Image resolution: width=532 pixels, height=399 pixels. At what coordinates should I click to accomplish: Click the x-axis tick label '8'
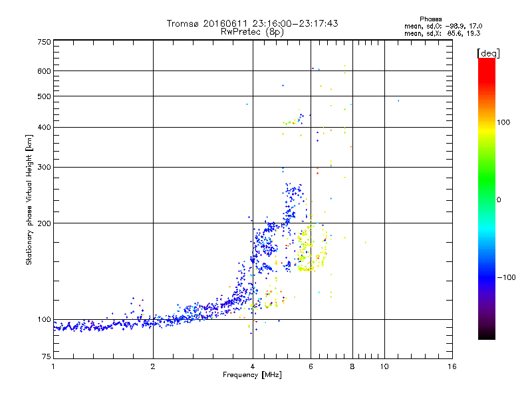[352, 366]
